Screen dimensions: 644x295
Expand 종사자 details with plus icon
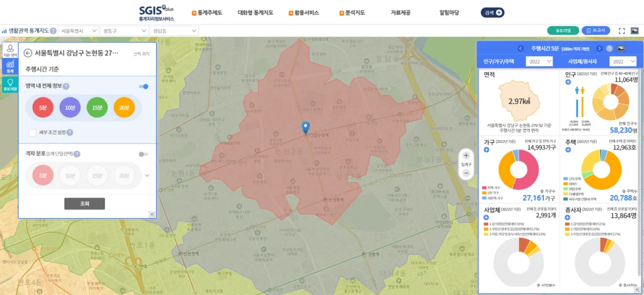pos(568,218)
